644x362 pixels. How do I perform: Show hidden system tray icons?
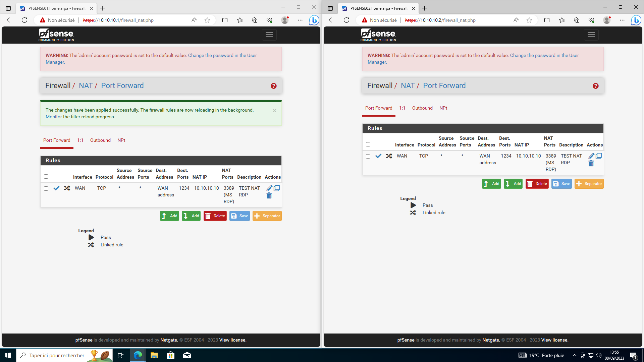tap(574, 355)
